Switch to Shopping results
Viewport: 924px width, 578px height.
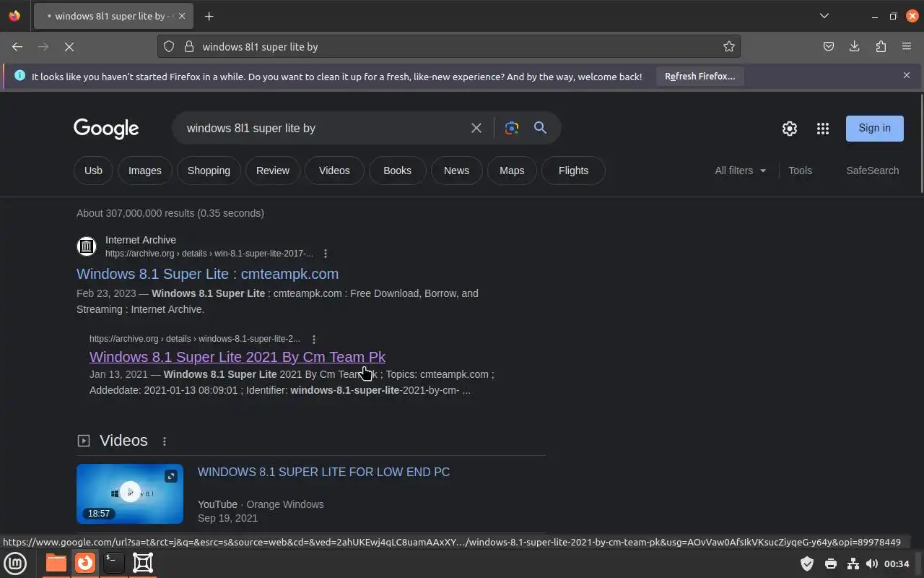click(x=209, y=171)
